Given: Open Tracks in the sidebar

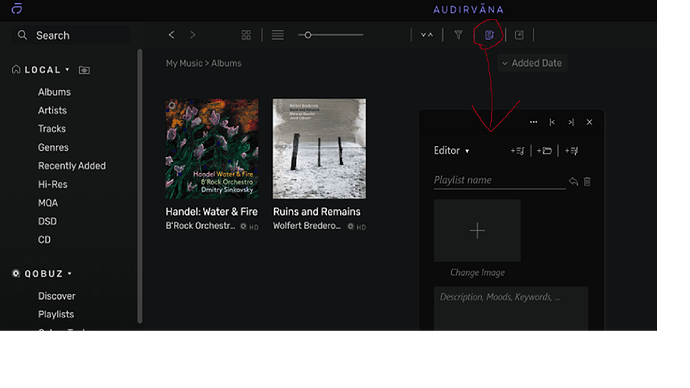Looking at the screenshot, I should click(52, 129).
